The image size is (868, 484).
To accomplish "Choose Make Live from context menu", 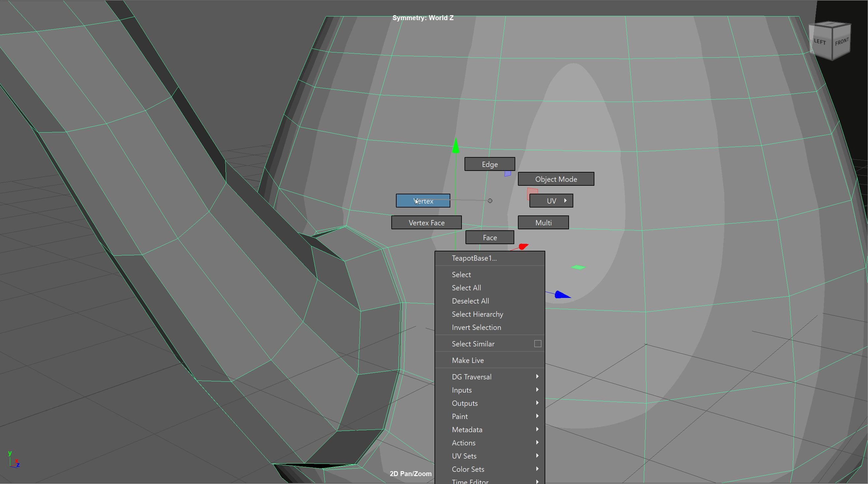I will pos(468,360).
